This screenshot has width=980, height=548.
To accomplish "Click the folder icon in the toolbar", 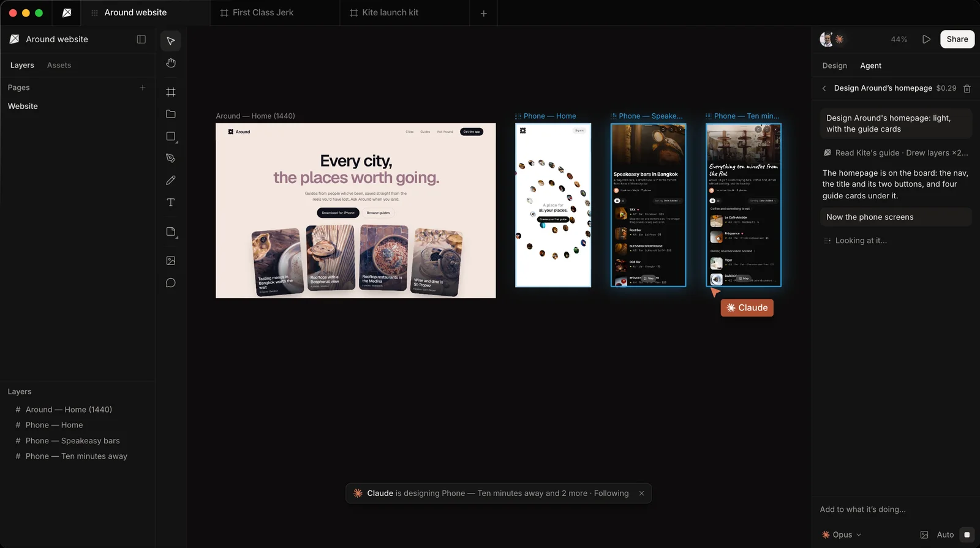I will (x=171, y=114).
